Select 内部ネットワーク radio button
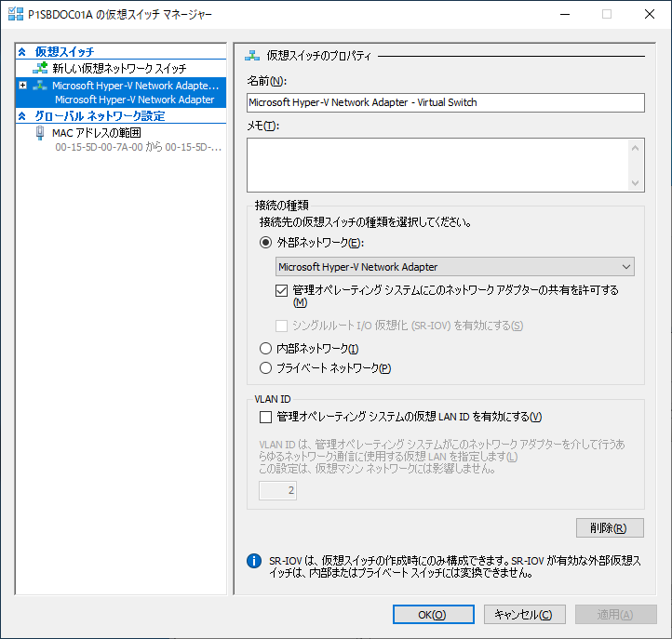Image resolution: width=672 pixels, height=639 pixels. (x=265, y=348)
